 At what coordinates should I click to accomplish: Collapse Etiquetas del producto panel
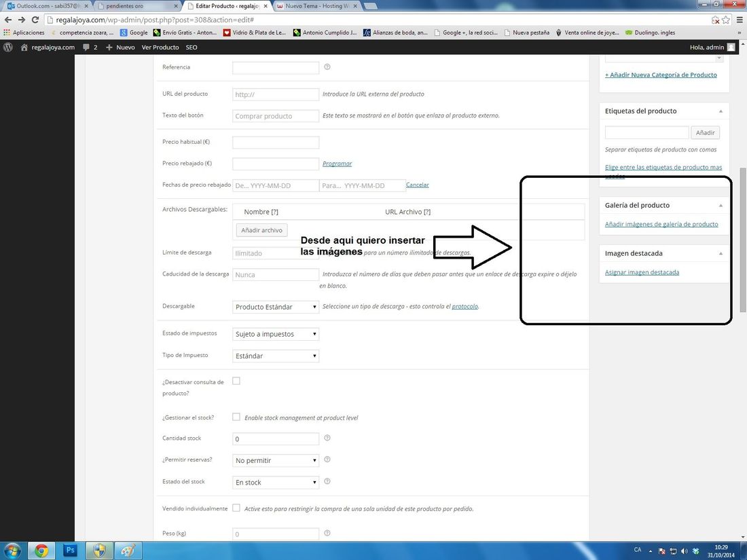tap(721, 111)
